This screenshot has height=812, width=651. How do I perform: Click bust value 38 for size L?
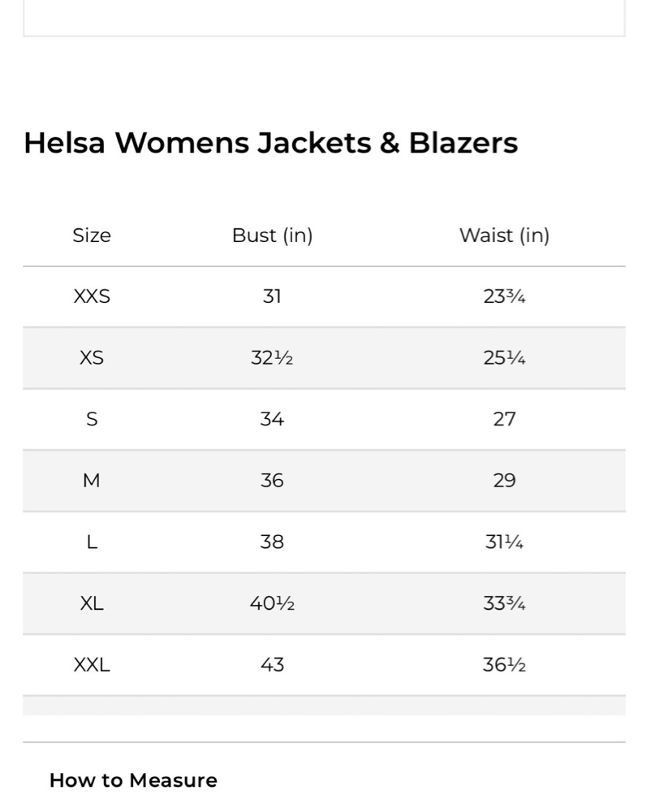coord(272,542)
